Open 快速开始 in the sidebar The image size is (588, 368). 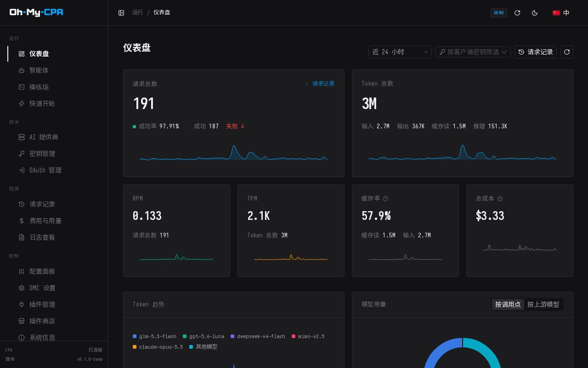[x=54, y=103]
